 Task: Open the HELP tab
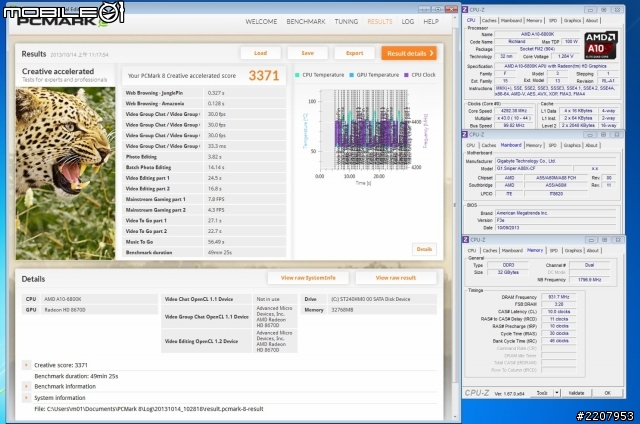pos(431,22)
